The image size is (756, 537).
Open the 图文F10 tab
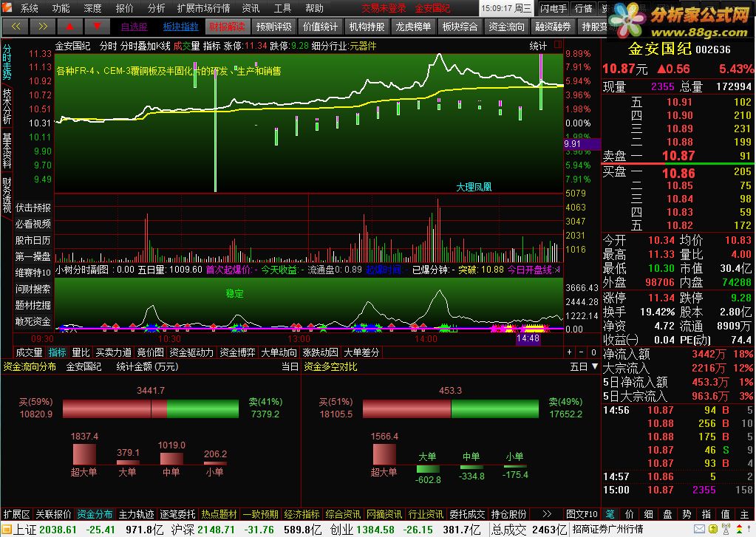582,514
